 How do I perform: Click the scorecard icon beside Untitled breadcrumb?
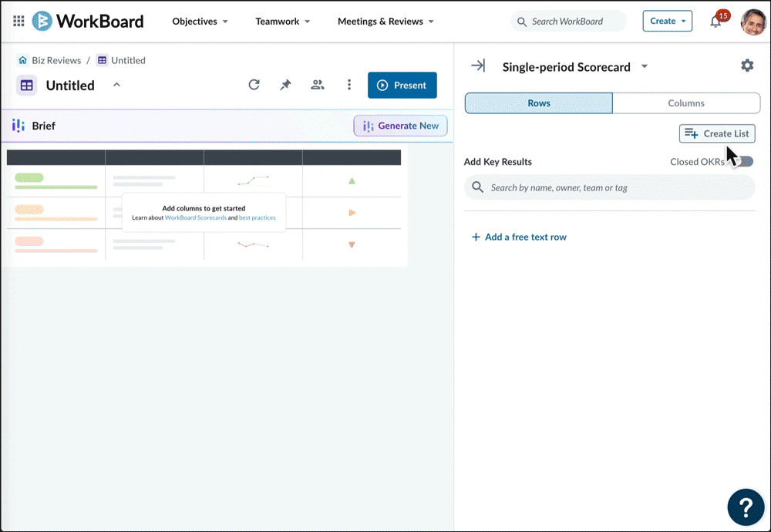(102, 60)
